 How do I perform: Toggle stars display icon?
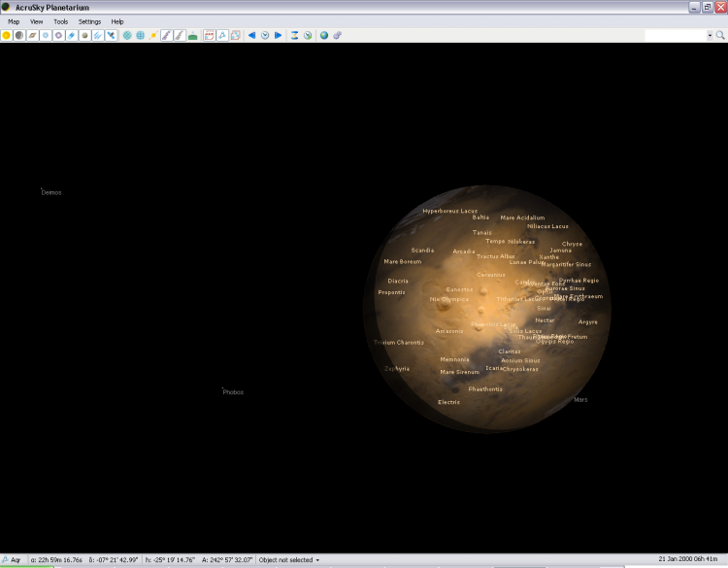pyautogui.click(x=46, y=35)
